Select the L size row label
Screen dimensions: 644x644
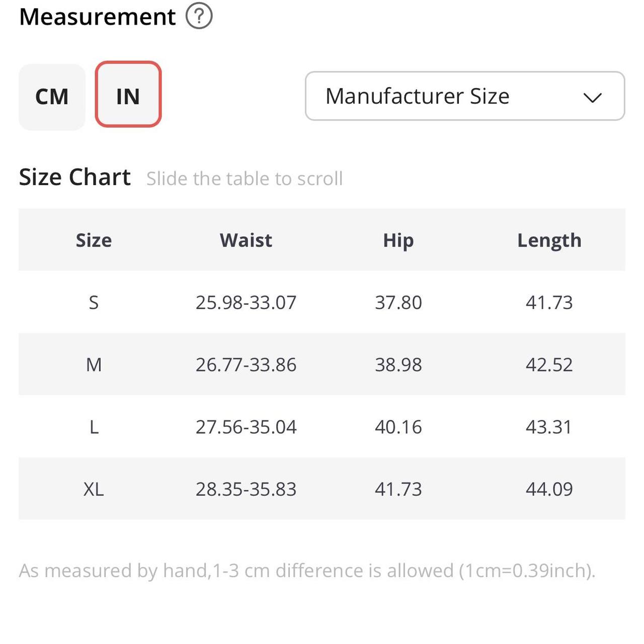pyautogui.click(x=94, y=427)
